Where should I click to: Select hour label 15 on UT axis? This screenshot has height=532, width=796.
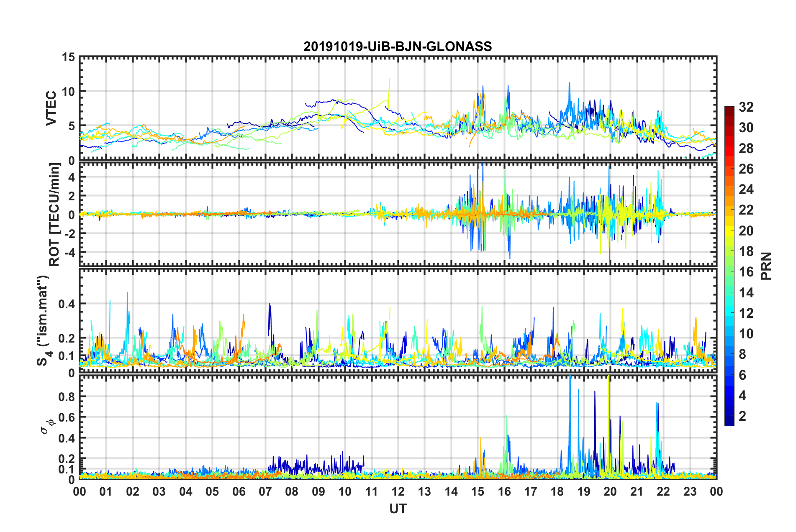coord(478,491)
